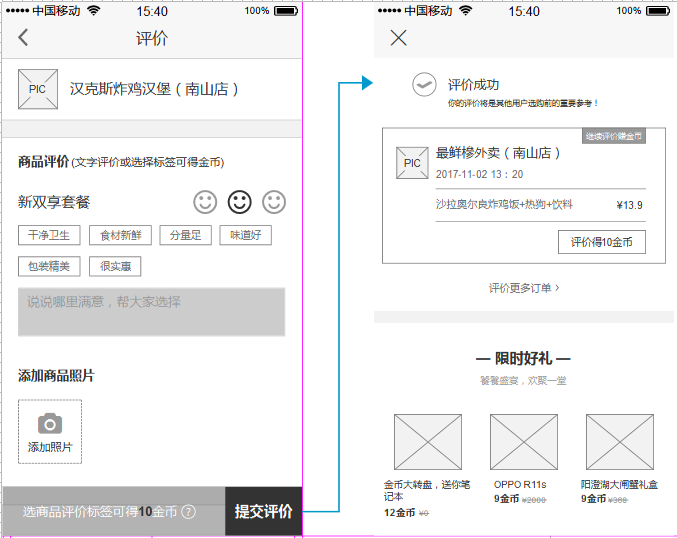
Task: Close the 评价成功 screen with X
Action: click(x=398, y=38)
